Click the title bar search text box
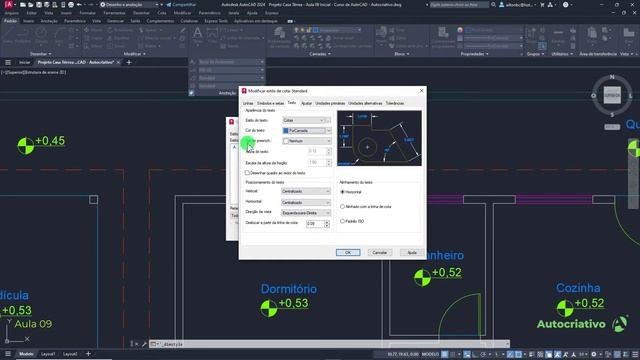The height and width of the screenshot is (360, 640). point(459,4)
